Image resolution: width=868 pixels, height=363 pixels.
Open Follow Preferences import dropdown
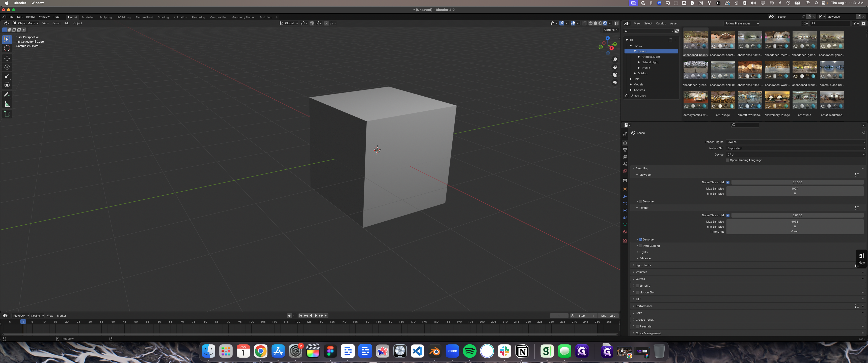click(742, 24)
